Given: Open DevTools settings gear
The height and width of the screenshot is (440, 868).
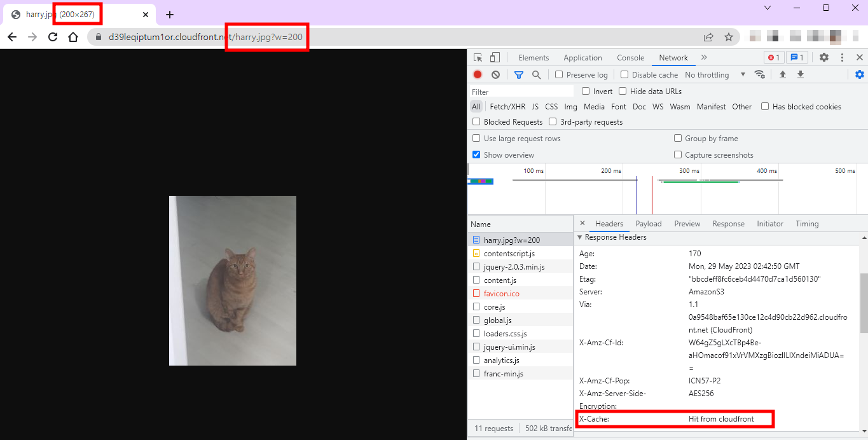Looking at the screenshot, I should (824, 57).
